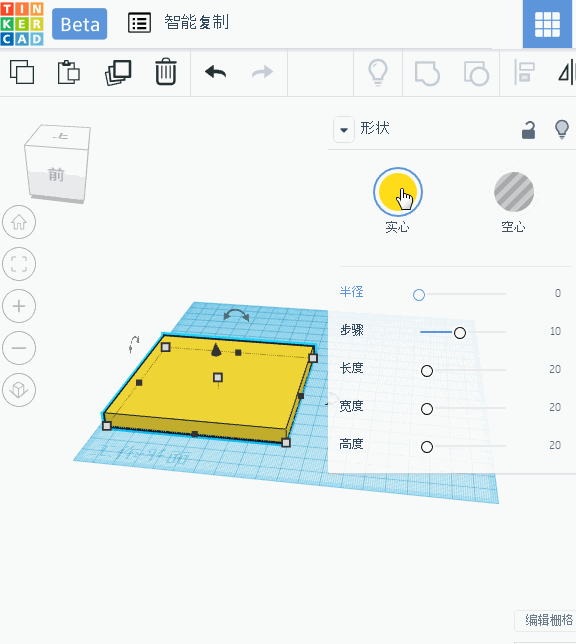Open the designs list icon
The width and height of the screenshot is (576, 644).
(139, 23)
